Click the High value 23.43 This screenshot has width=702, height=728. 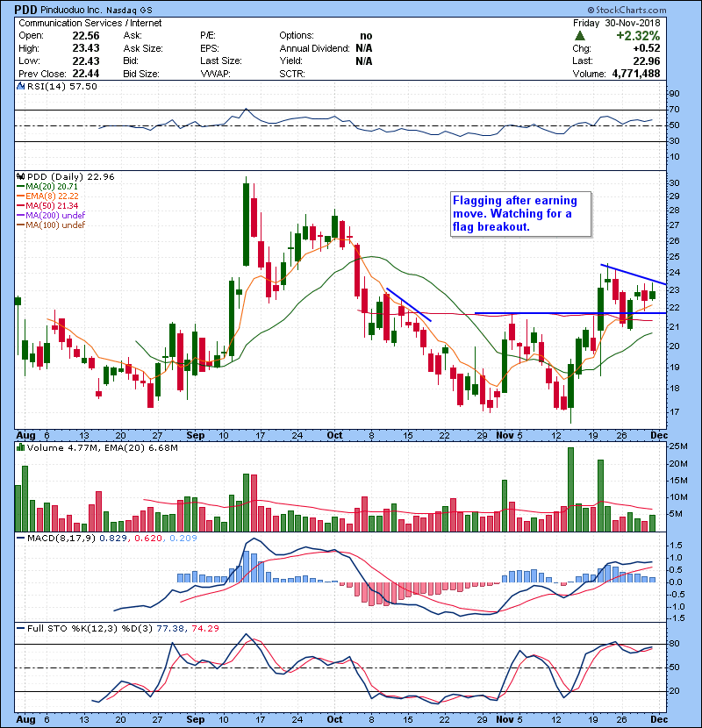(x=86, y=48)
